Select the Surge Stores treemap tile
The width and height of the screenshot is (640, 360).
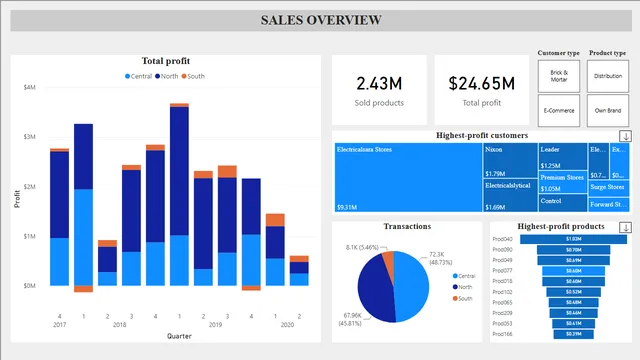(x=609, y=188)
